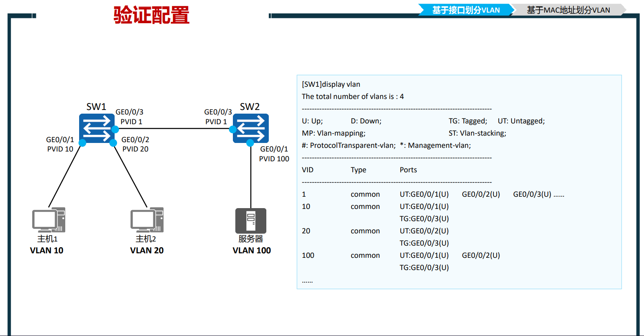Click 'UT:GE0/0/2(U)' in VLAN 20 row
The width and height of the screenshot is (644, 336).
[x=424, y=231]
